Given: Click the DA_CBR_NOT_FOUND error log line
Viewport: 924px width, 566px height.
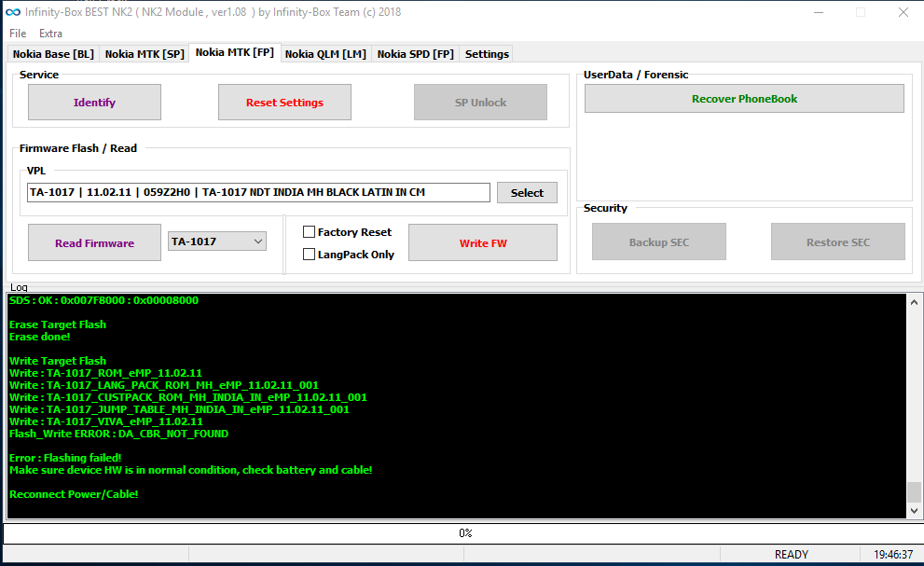Looking at the screenshot, I should coord(119,434).
